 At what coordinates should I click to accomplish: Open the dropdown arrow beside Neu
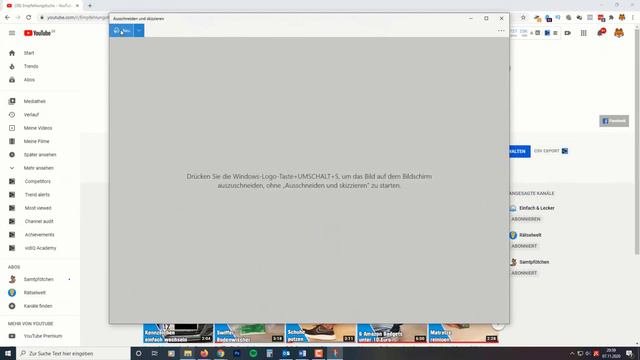coord(139,31)
